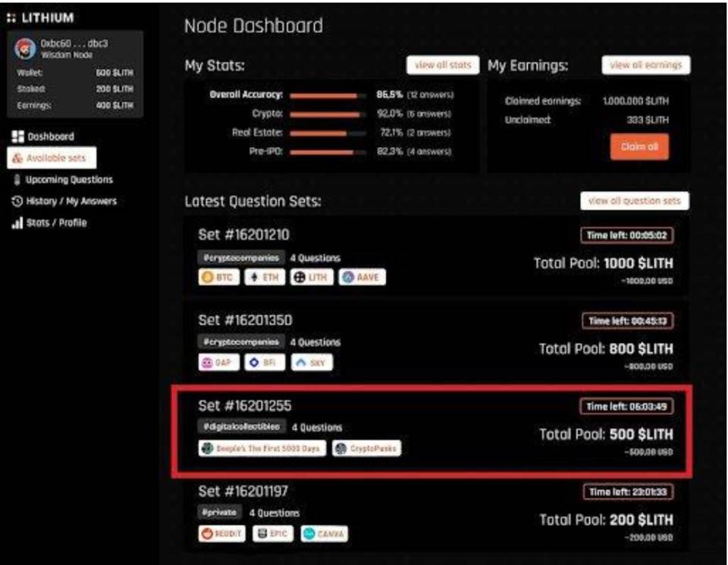The height and width of the screenshot is (565, 728).
Task: Click the Lithium logo icon
Action: pos(11,18)
